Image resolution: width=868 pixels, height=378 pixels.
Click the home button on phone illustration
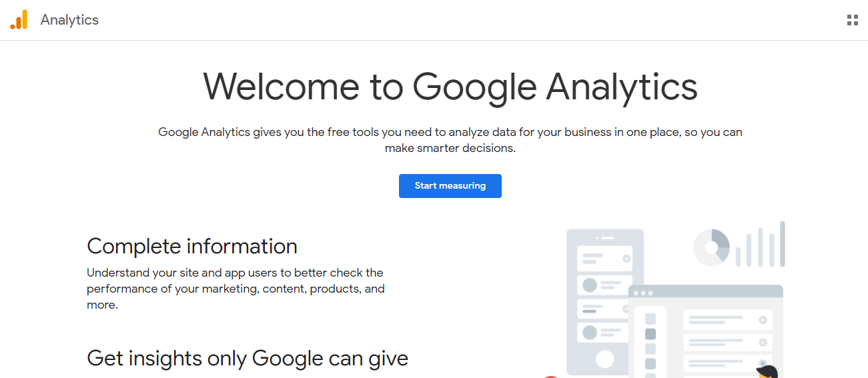pos(604,359)
